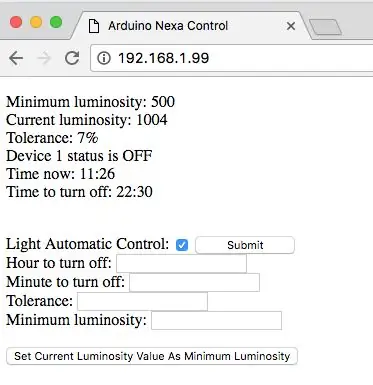The height and width of the screenshot is (385, 373).
Task: Click the red close window button
Action: pos(16,22)
